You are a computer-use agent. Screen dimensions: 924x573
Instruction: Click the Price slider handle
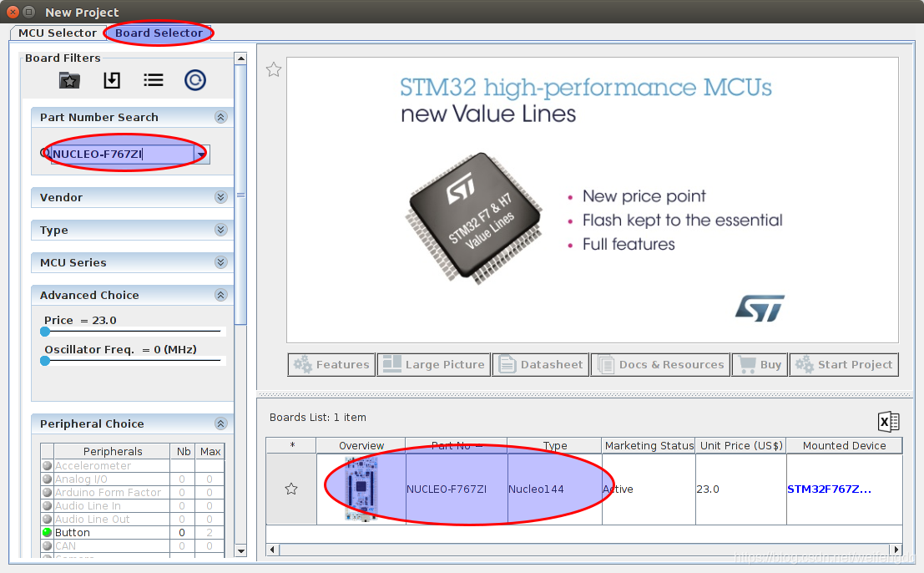[45, 332]
